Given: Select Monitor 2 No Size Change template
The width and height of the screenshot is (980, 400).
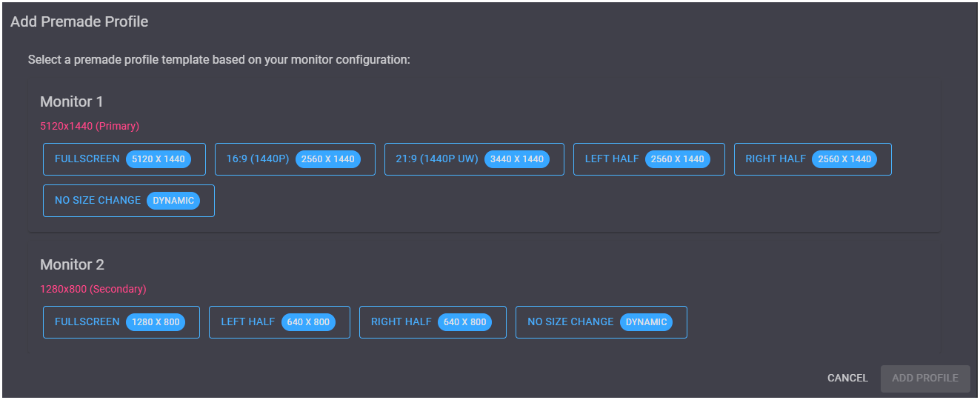Looking at the screenshot, I should click(x=601, y=322).
